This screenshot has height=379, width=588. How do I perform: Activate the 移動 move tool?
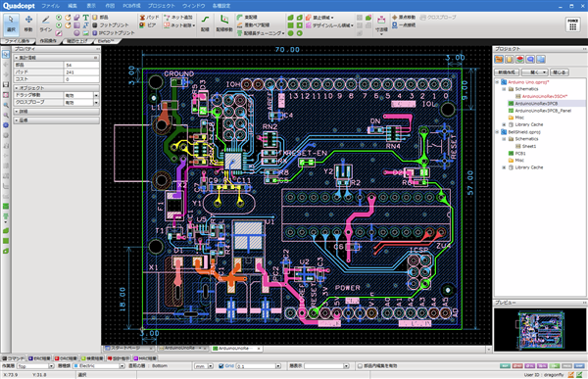coord(28,24)
